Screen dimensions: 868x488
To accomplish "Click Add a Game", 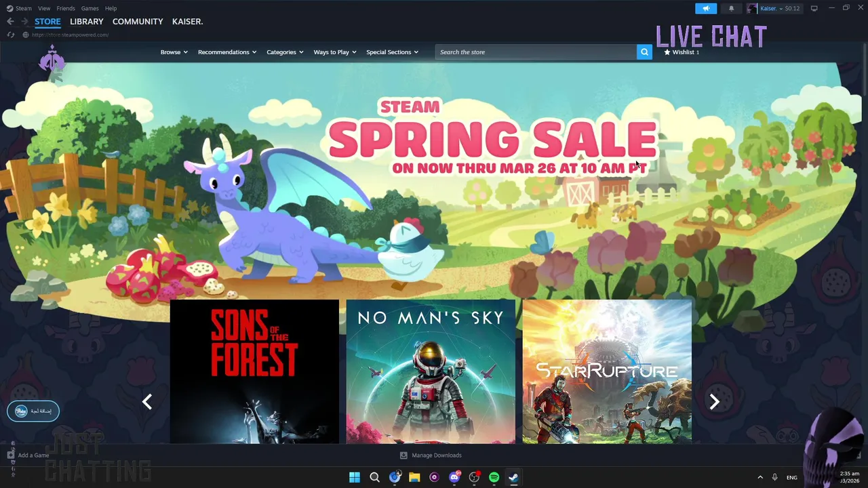I will (x=34, y=455).
